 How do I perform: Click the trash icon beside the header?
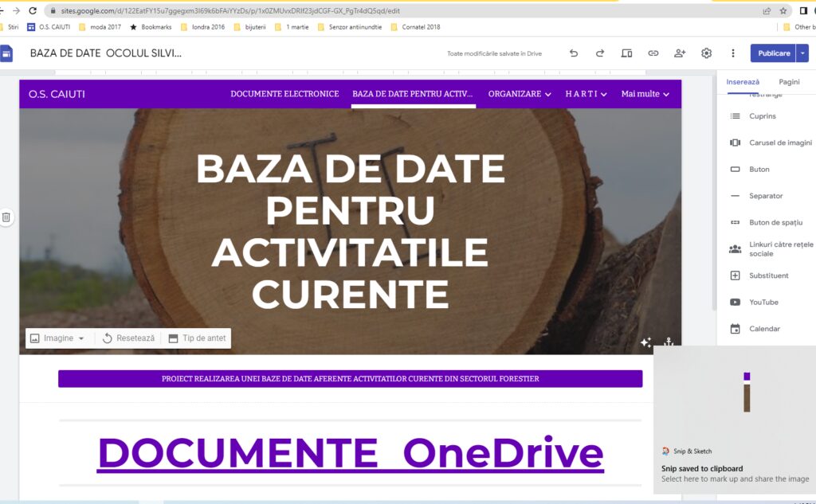[6, 217]
